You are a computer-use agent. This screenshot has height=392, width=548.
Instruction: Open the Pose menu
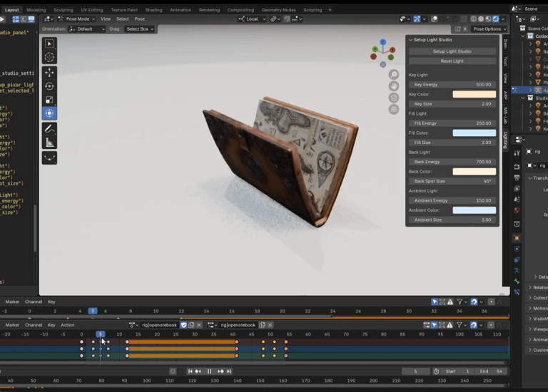140,19
